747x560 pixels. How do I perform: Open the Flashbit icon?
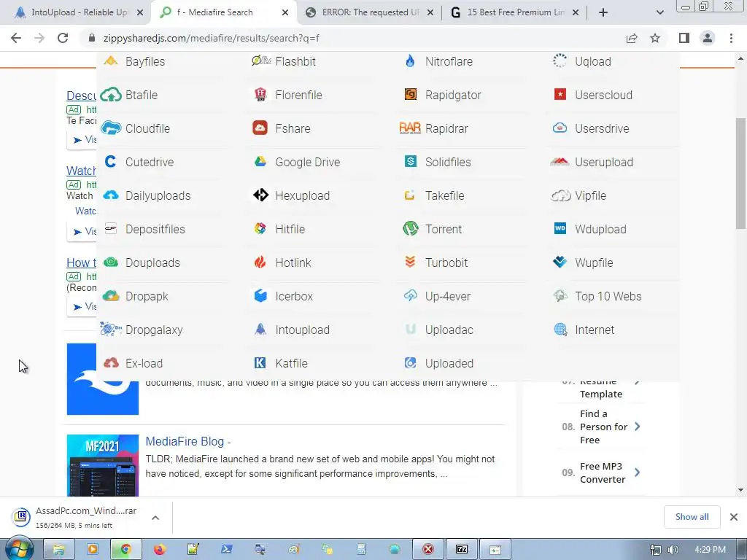tap(261, 61)
